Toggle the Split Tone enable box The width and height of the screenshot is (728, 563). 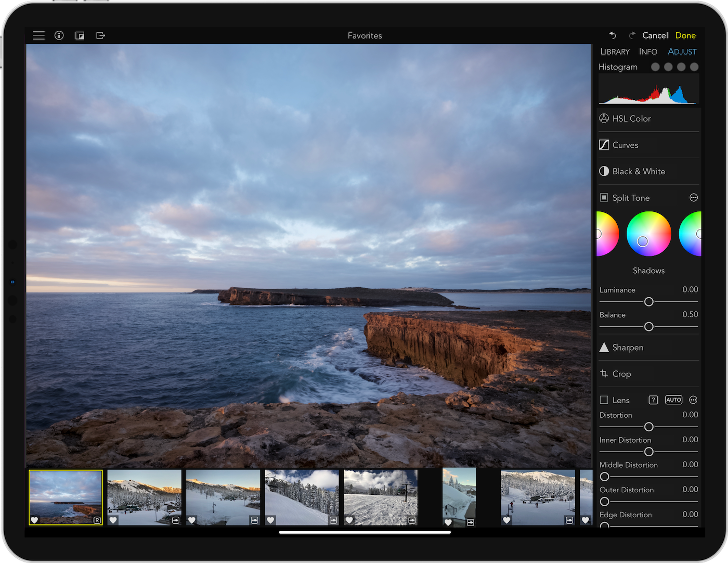pyautogui.click(x=604, y=198)
